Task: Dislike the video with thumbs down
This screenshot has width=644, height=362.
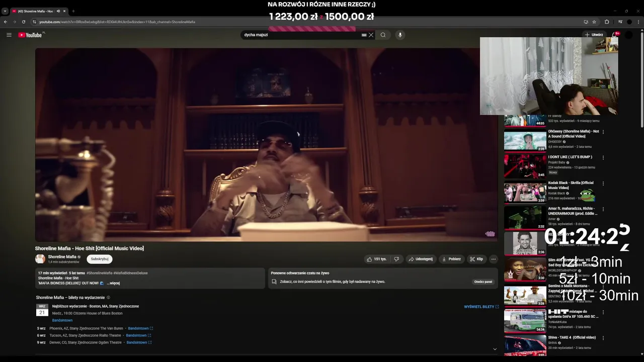Action: [396, 259]
